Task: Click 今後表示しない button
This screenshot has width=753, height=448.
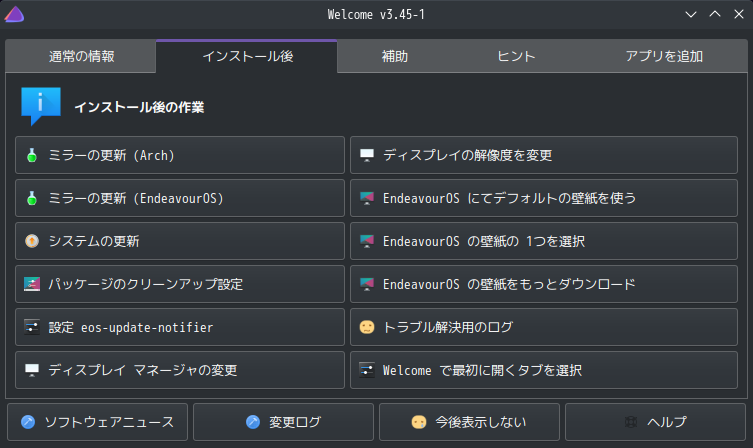Action: (469, 422)
